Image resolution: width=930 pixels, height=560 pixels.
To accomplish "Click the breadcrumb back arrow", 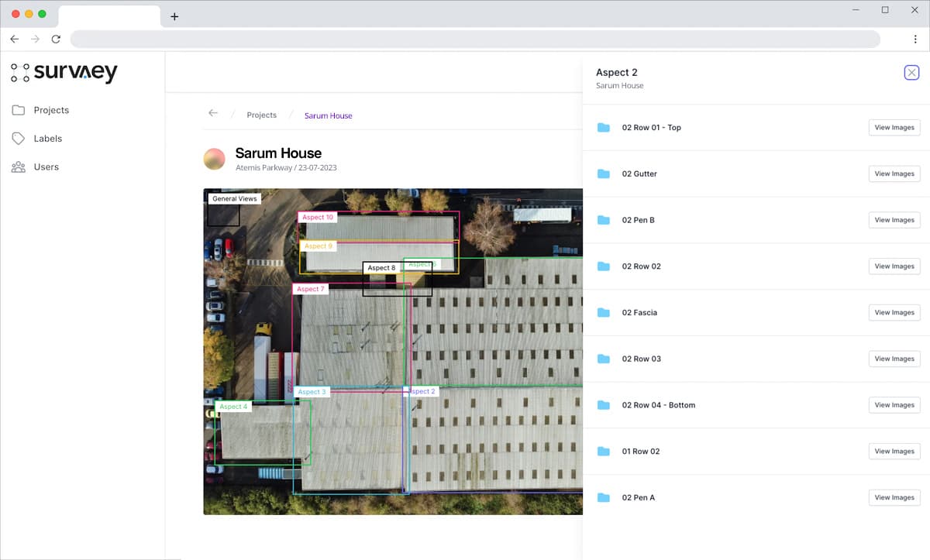I will [x=213, y=113].
